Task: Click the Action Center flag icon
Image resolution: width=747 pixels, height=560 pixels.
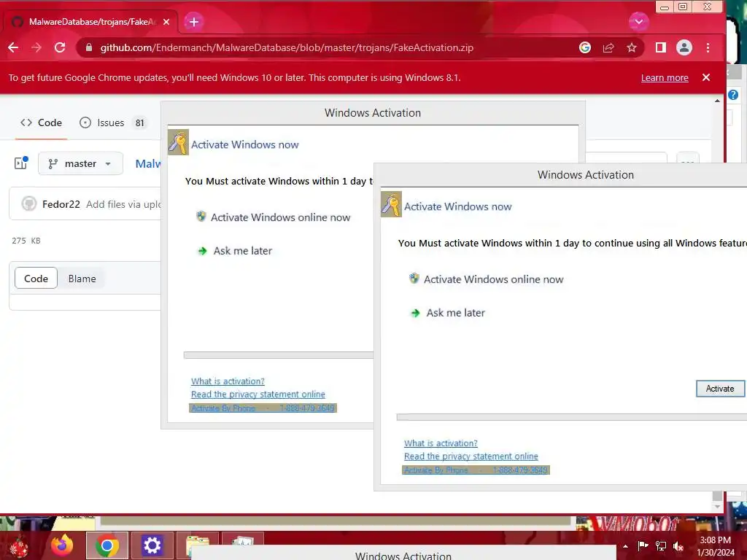Action: point(643,546)
